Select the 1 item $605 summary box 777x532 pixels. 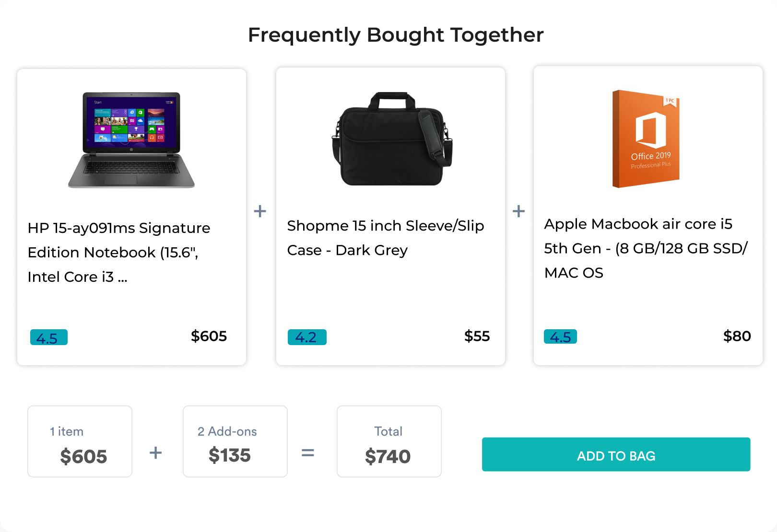[80, 441]
